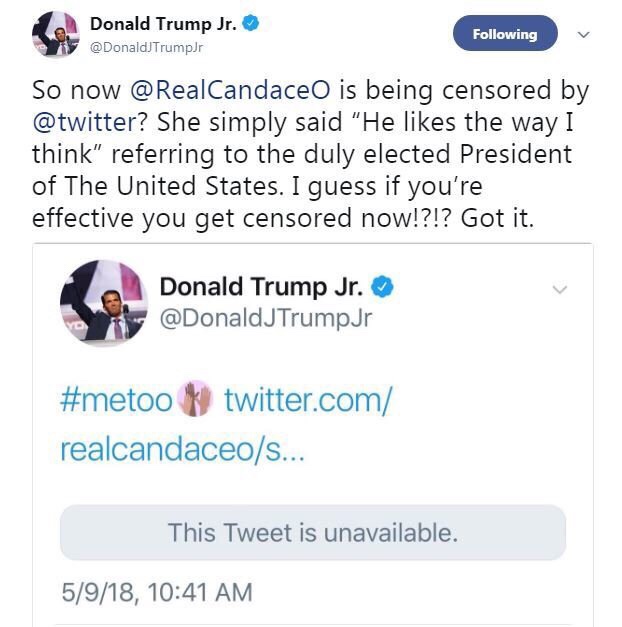This screenshot has height=627, width=622.
Task: Select the large Donald Trump Jr. name in quoted tweet
Action: (263, 287)
